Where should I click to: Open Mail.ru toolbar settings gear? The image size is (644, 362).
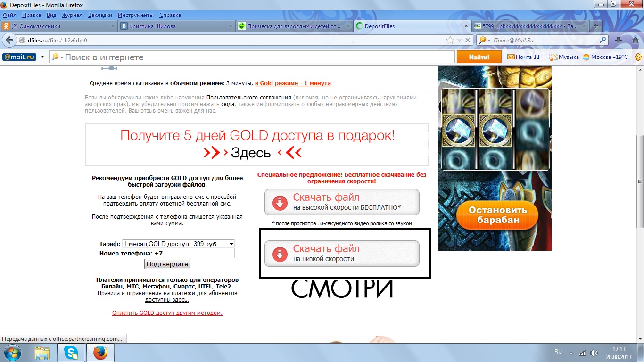click(x=638, y=57)
